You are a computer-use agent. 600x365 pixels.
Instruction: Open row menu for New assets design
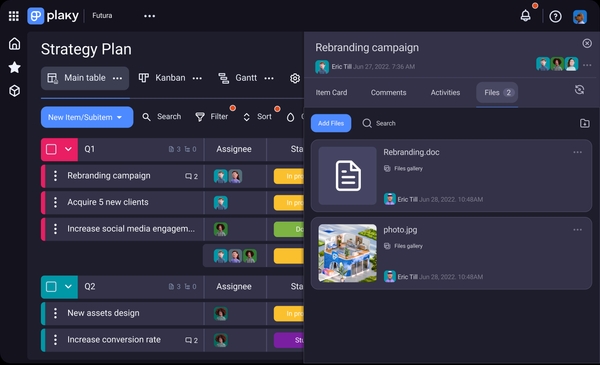55,313
